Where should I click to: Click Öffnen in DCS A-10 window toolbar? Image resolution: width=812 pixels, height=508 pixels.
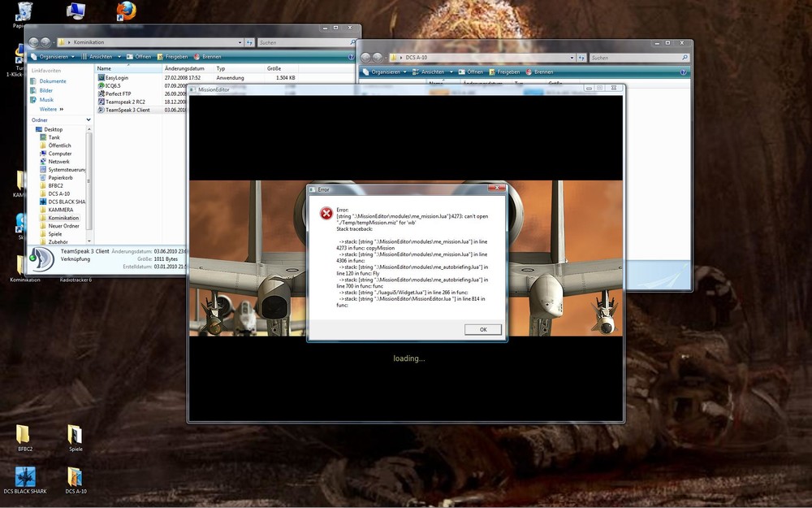(x=471, y=72)
